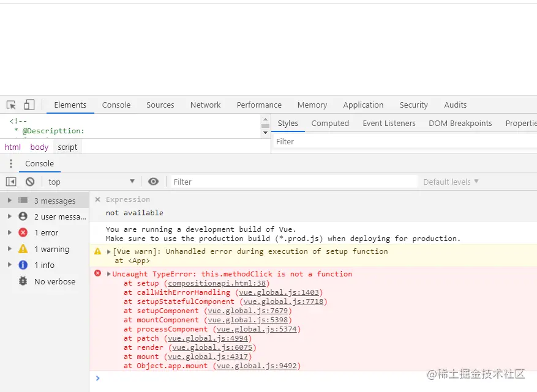Viewport: 537px width, 392px height.
Task: Open vue.global.js:7679 source link
Action: point(248,311)
